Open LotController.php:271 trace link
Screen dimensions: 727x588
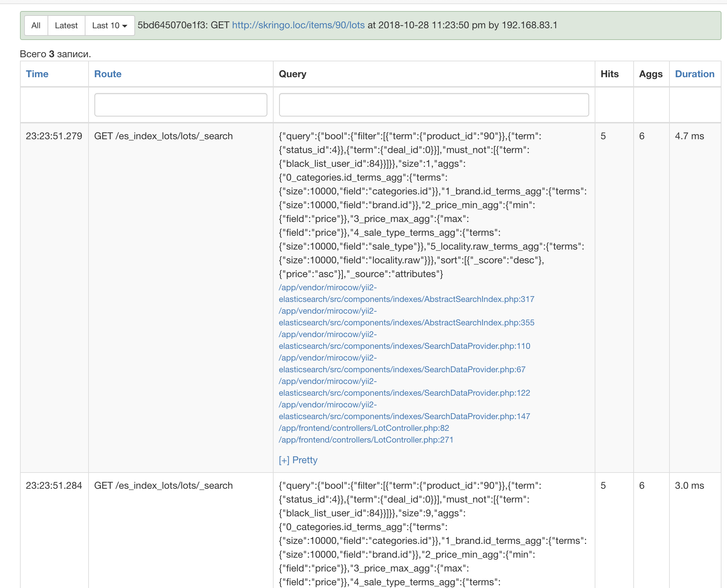pyautogui.click(x=366, y=440)
